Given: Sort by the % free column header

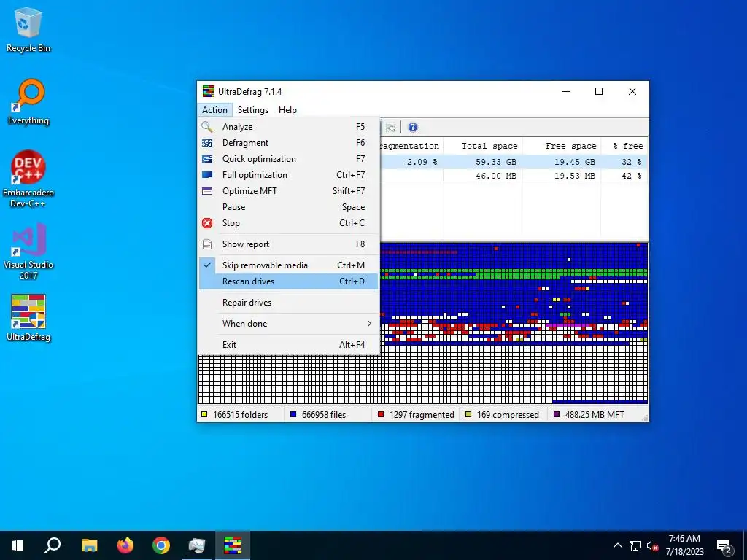Looking at the screenshot, I should pyautogui.click(x=624, y=146).
